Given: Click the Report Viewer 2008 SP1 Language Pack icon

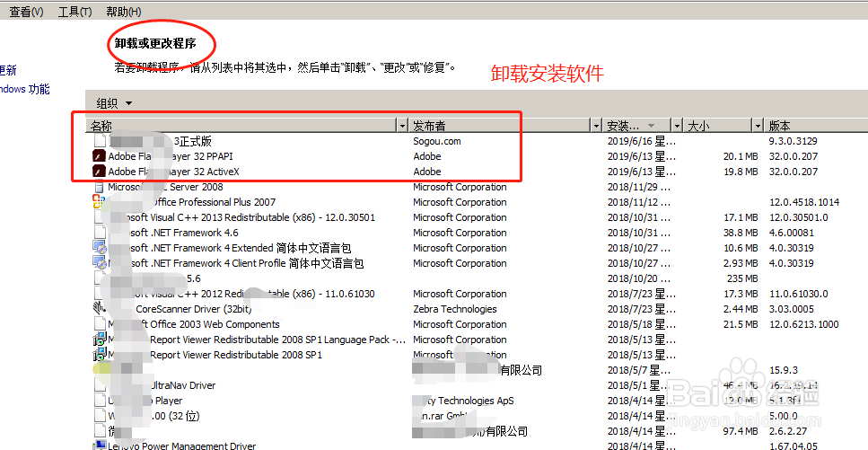Looking at the screenshot, I should pyautogui.click(x=99, y=340).
